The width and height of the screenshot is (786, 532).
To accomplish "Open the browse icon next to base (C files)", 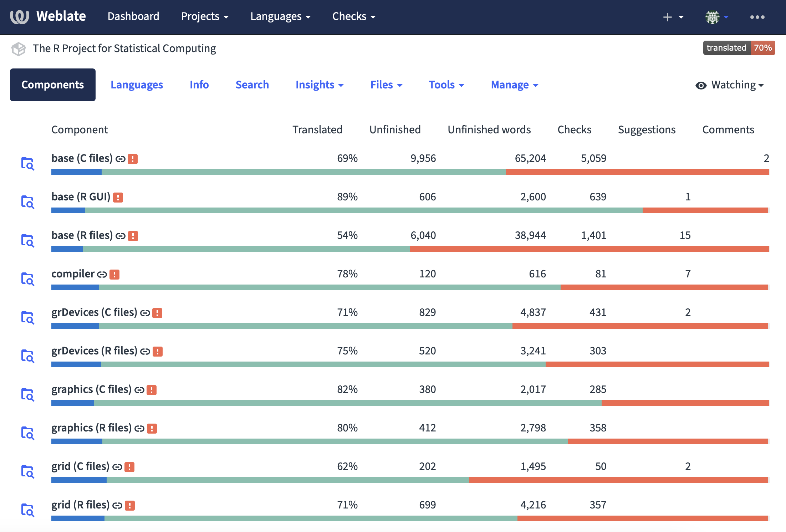I will point(28,164).
